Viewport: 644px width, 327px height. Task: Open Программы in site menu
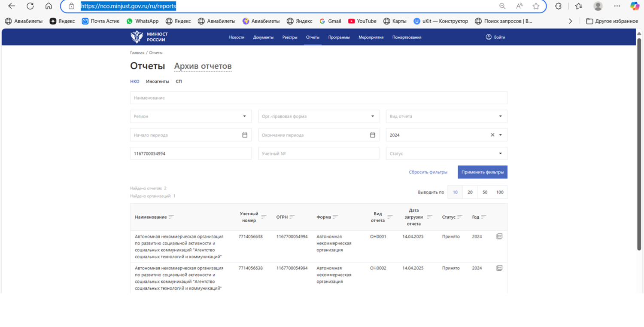[x=339, y=37]
